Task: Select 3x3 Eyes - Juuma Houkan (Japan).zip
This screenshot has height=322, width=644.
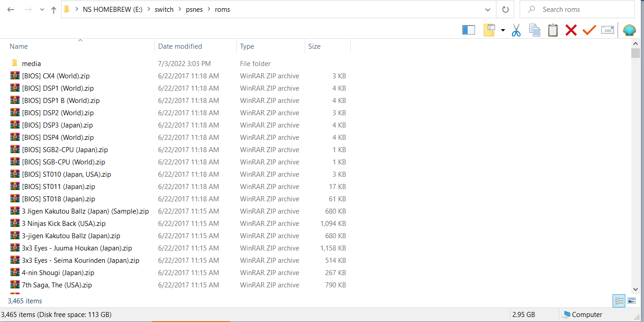Action: click(77, 248)
